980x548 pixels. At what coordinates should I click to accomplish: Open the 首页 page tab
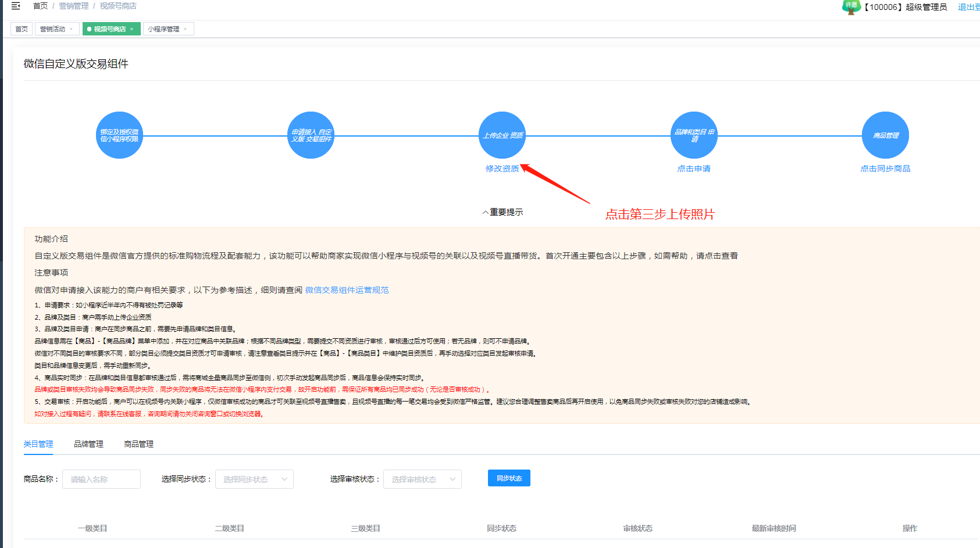pyautogui.click(x=22, y=29)
